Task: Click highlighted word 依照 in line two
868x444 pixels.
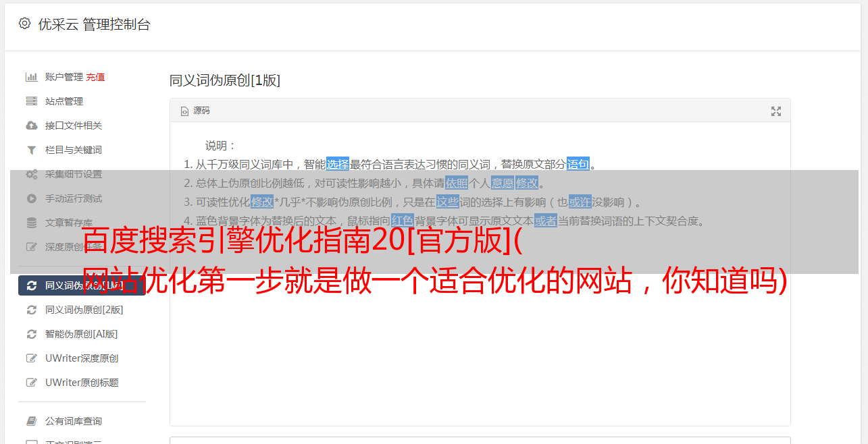Action: point(457,183)
